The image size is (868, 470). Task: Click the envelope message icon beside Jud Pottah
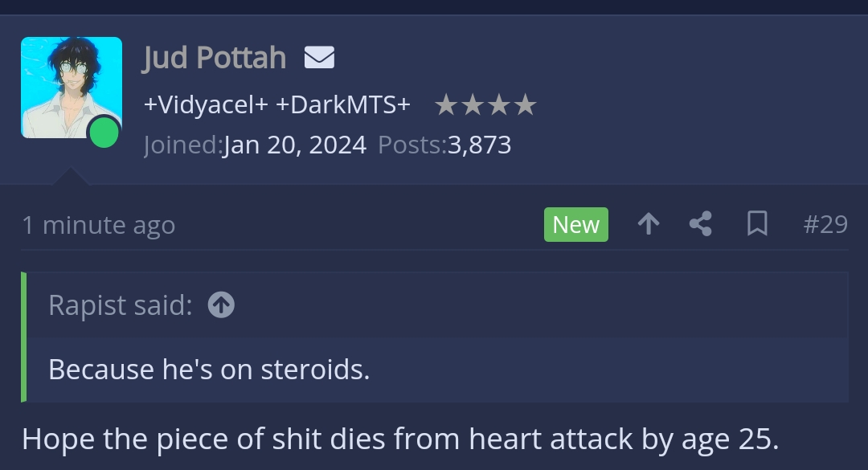[319, 58]
